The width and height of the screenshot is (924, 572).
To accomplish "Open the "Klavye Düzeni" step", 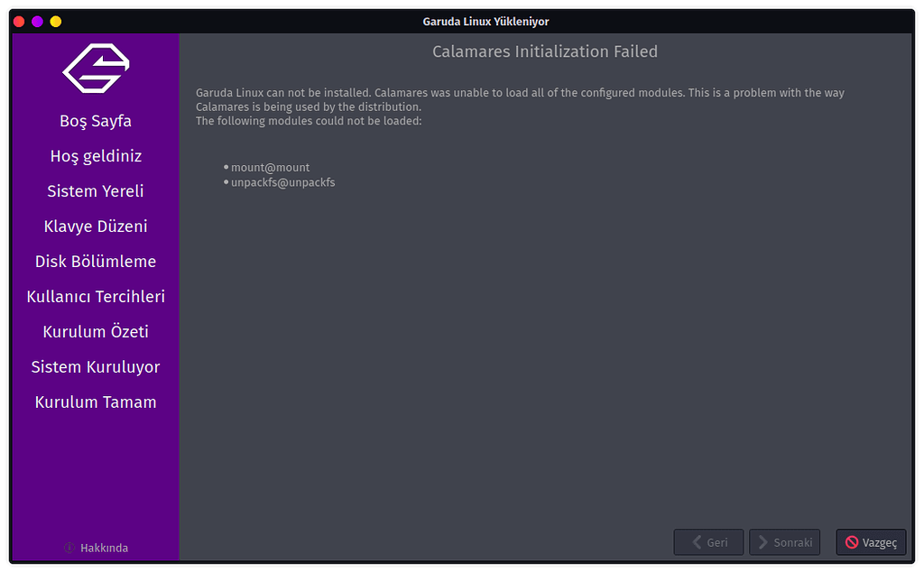I will coord(95,226).
